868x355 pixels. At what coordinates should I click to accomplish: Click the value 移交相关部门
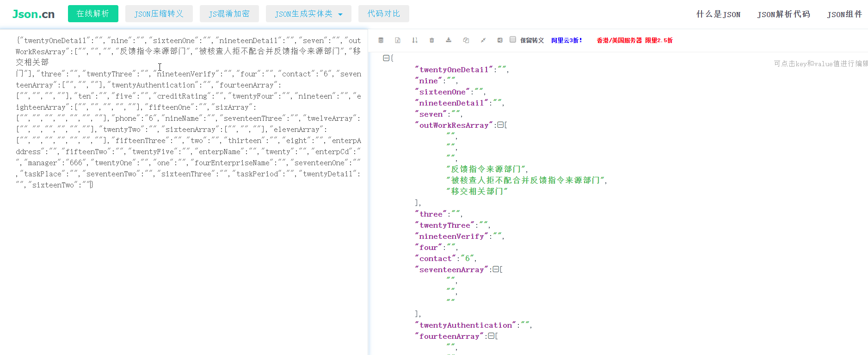477,191
